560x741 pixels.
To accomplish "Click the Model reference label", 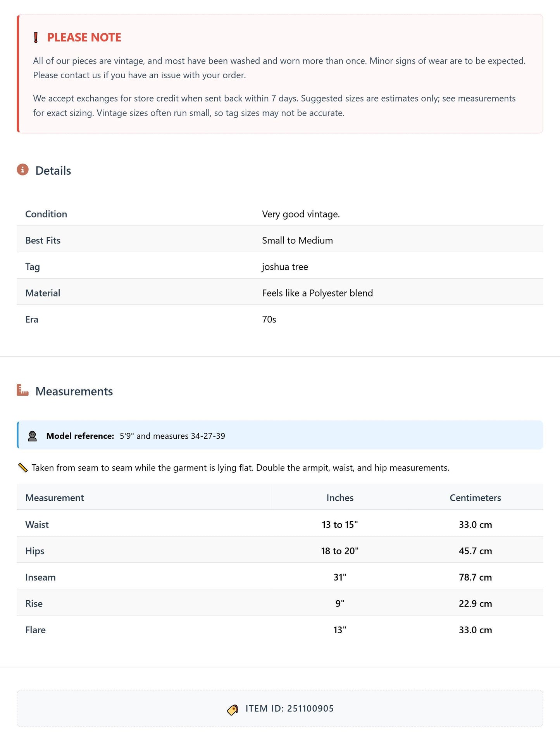I will (80, 436).
